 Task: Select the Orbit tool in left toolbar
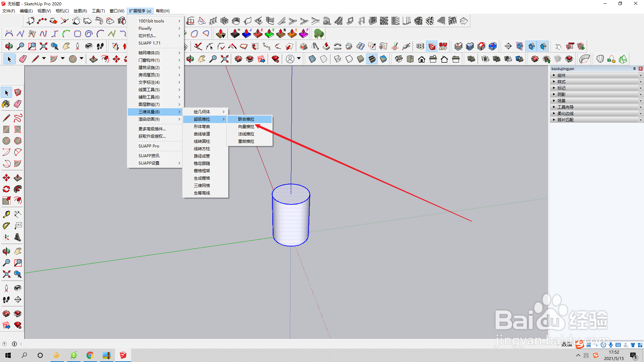6,251
